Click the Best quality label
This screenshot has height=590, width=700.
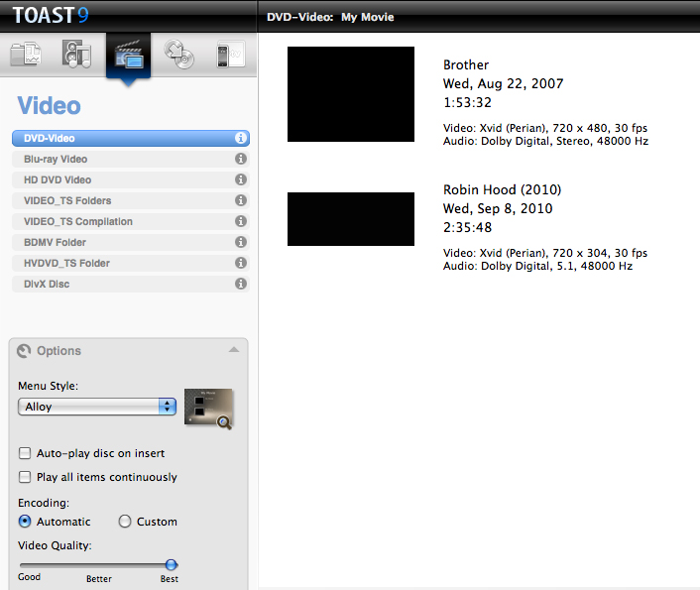pos(170,579)
